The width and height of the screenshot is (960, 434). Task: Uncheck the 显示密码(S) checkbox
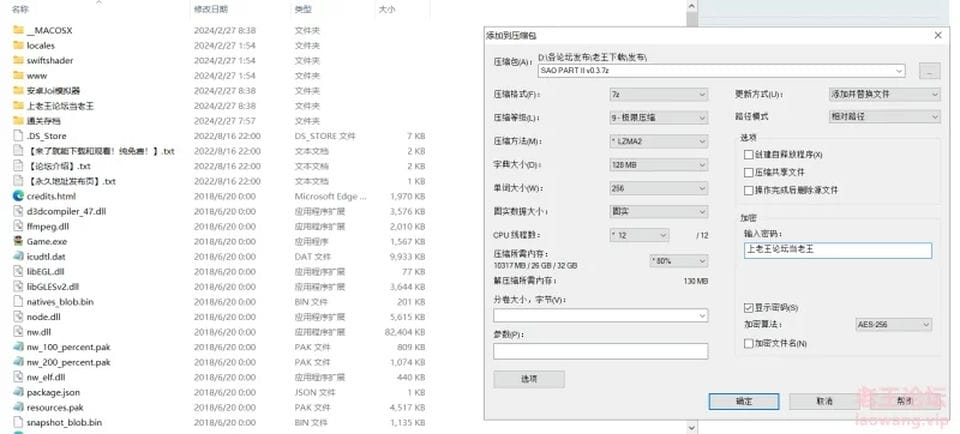point(748,307)
